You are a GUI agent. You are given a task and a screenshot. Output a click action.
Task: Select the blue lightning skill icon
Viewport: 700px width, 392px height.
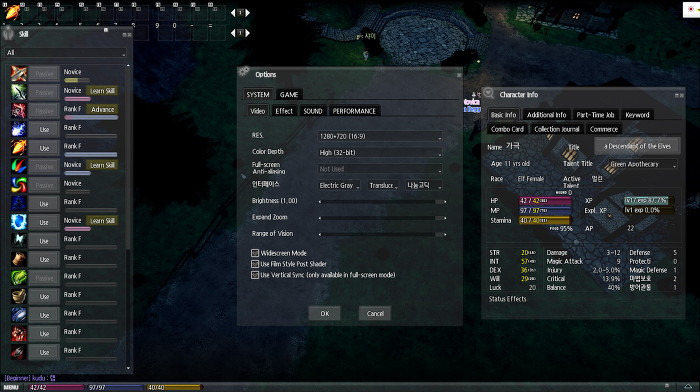click(x=19, y=129)
